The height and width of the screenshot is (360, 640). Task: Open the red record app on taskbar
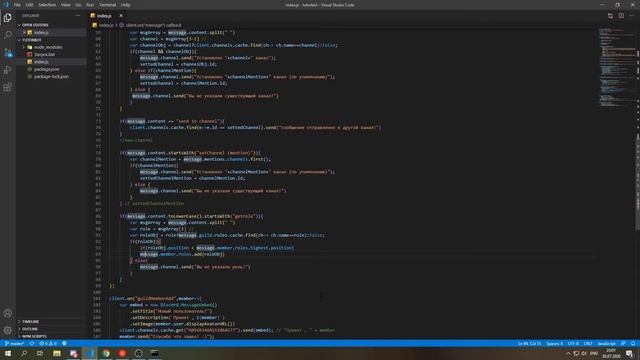pos(122,353)
